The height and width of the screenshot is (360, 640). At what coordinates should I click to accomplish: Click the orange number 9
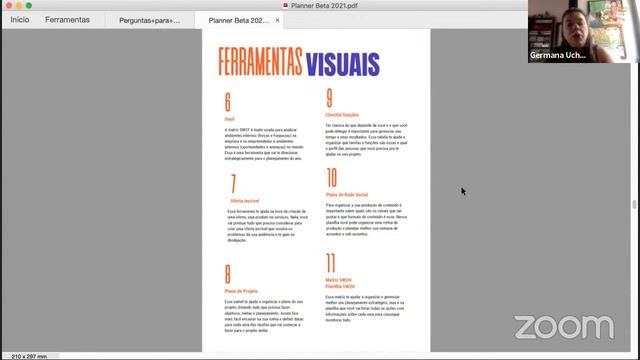pyautogui.click(x=329, y=98)
